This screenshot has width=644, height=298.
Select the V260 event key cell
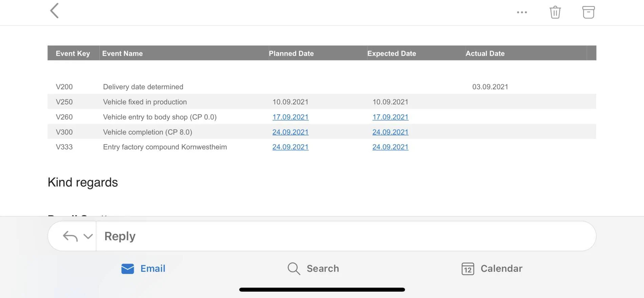64,117
